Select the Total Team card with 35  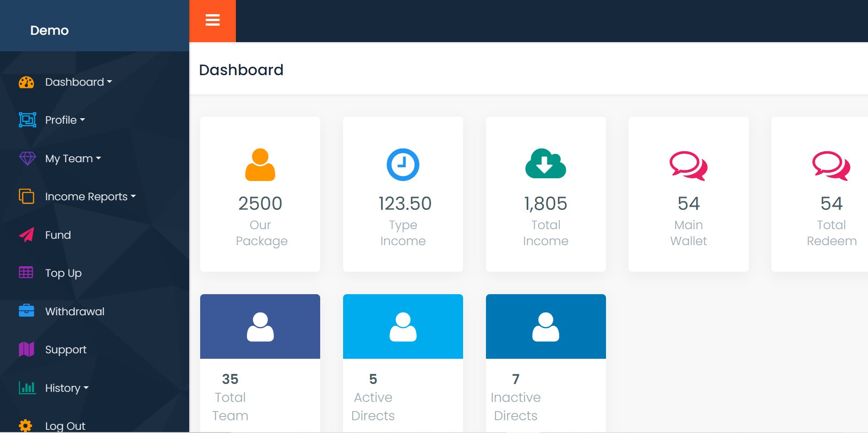pos(260,362)
